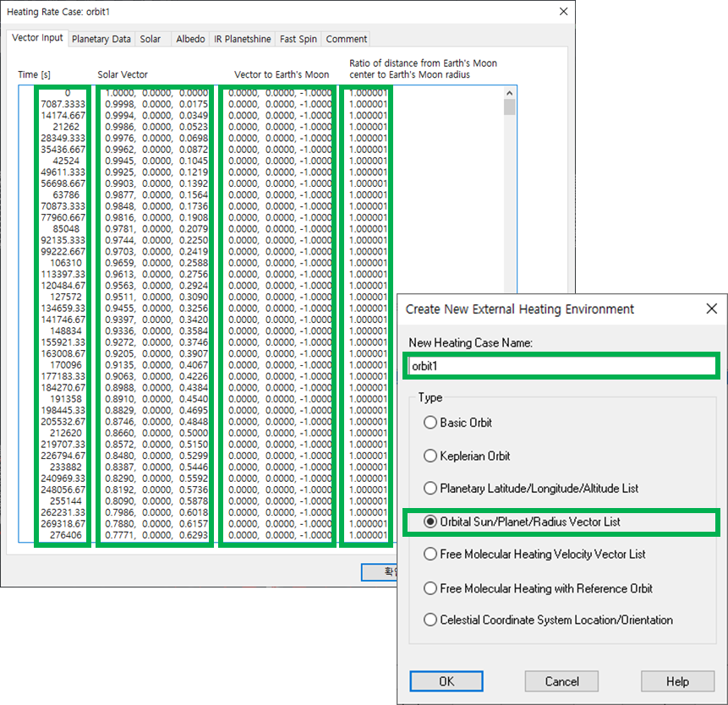The image size is (728, 705).
Task: Click the ratio value in the 85048 row
Action: pos(368,229)
